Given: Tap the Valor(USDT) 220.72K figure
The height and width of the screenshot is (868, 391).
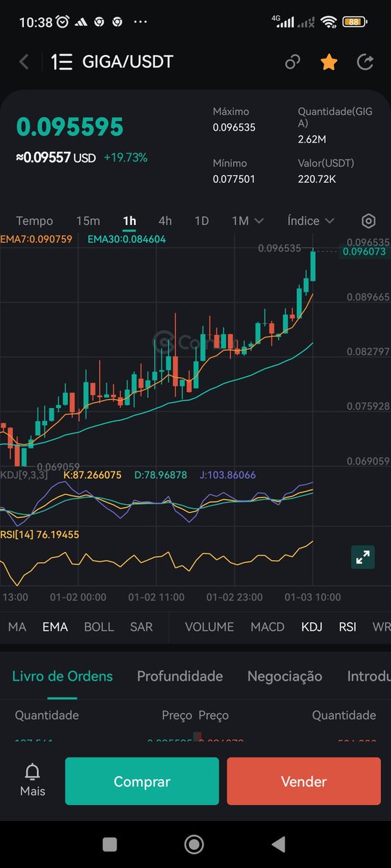Looking at the screenshot, I should coord(316,179).
